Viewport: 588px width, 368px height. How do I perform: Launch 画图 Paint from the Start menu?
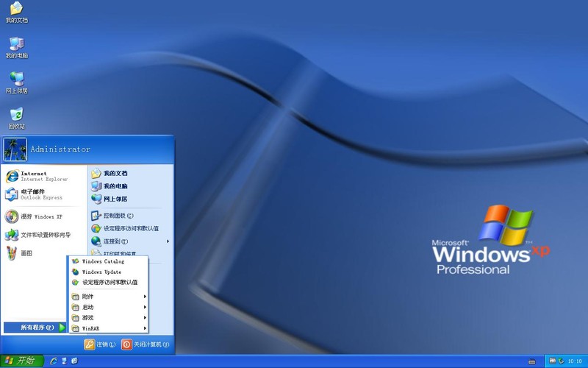click(x=44, y=253)
